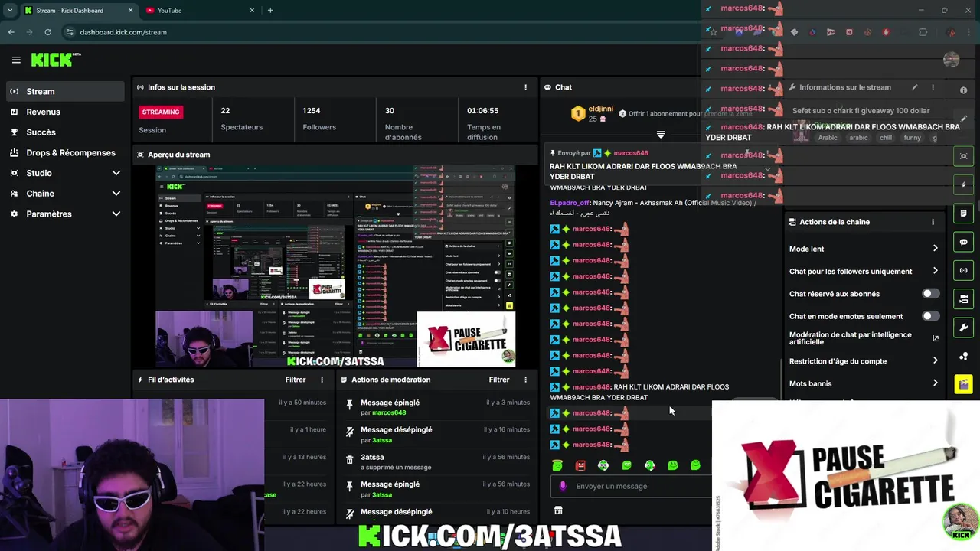The height and width of the screenshot is (551, 980).
Task: Click the wrench icon in right toolbar
Action: [x=963, y=328]
